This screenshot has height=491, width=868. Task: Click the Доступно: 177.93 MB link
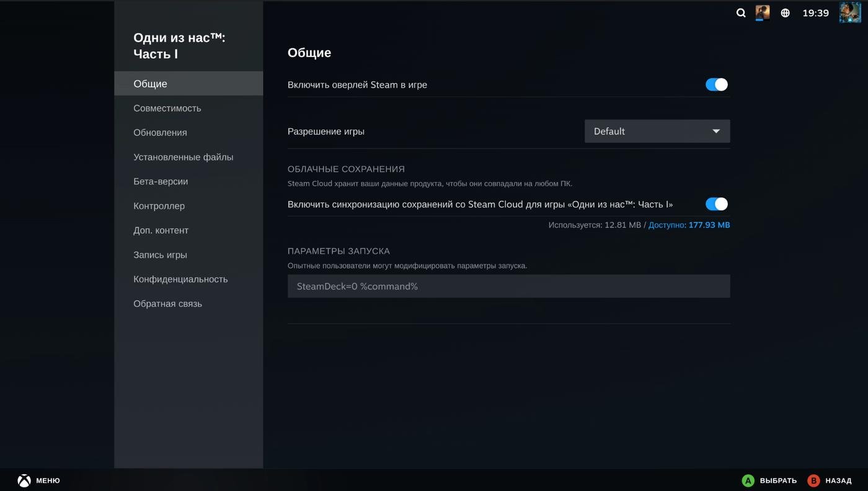[689, 225]
